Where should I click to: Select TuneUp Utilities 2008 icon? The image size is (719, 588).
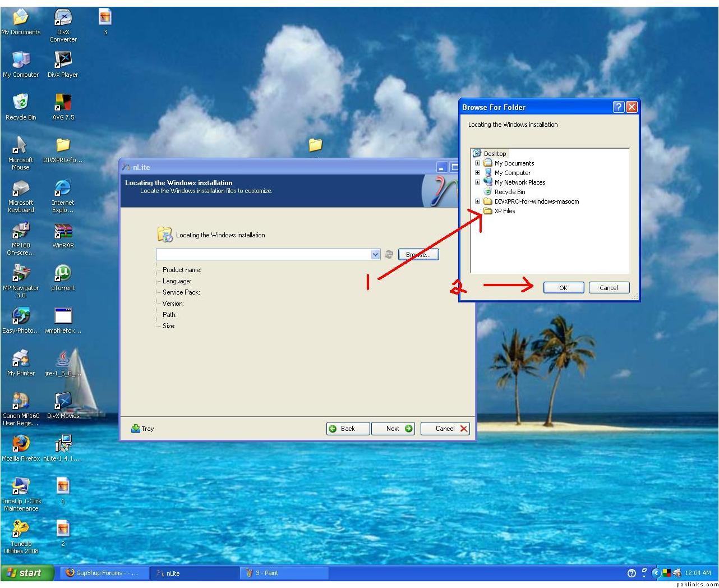[21, 529]
